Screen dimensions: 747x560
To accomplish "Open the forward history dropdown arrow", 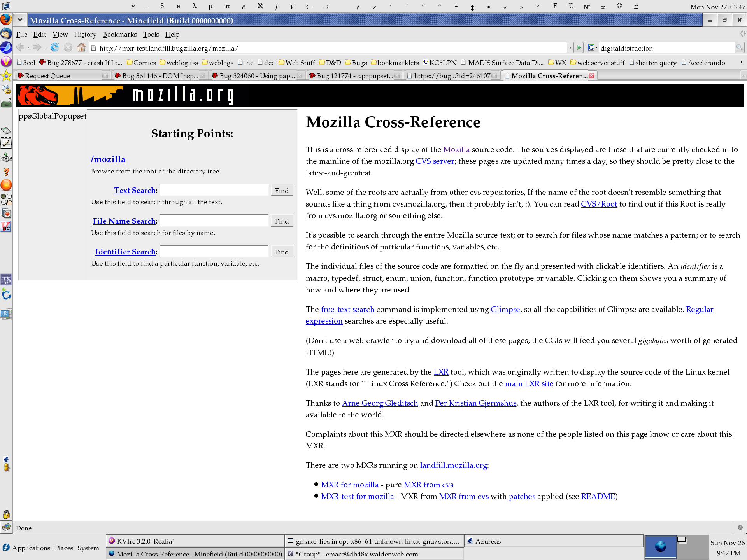I will click(46, 47).
